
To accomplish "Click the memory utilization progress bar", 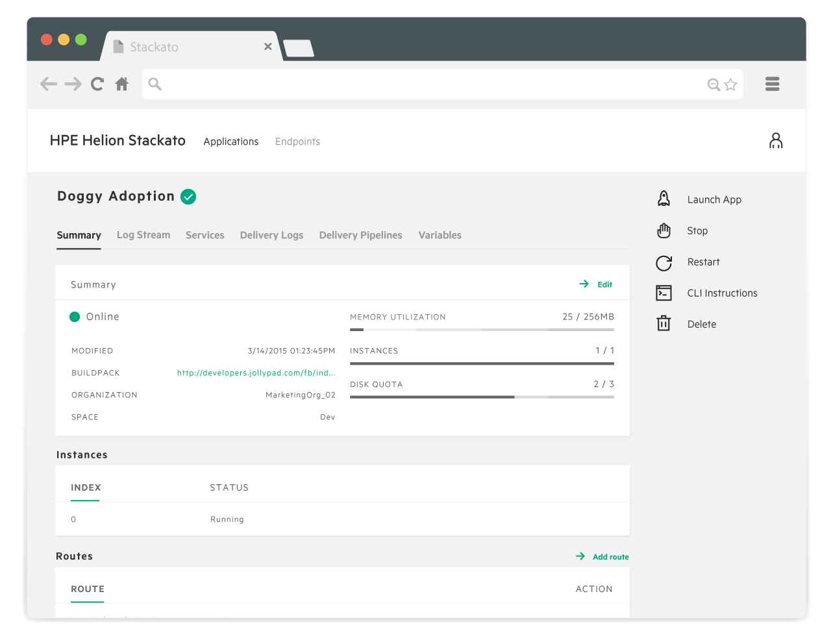I will click(482, 330).
